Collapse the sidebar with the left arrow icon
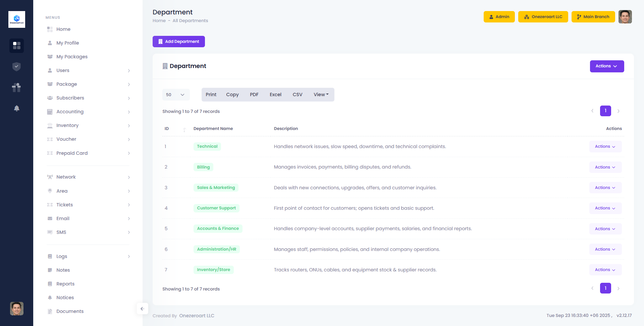Screen dimensions: 644x326 click(x=142, y=309)
